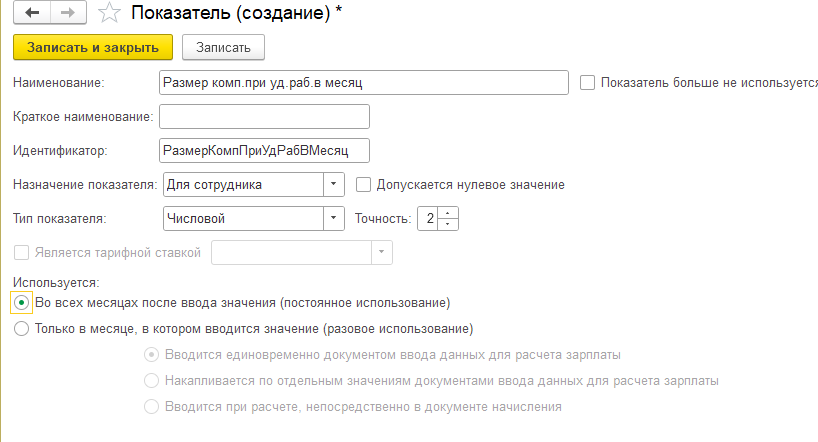
Task: Enable 'Показатель больше не используется' checkbox
Action: (587, 83)
